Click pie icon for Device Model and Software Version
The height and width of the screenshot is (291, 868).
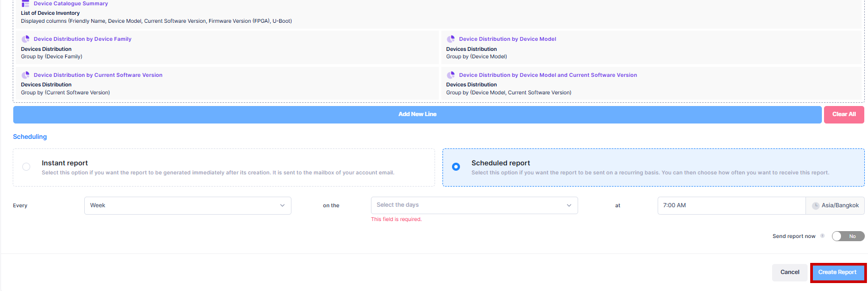coord(450,75)
